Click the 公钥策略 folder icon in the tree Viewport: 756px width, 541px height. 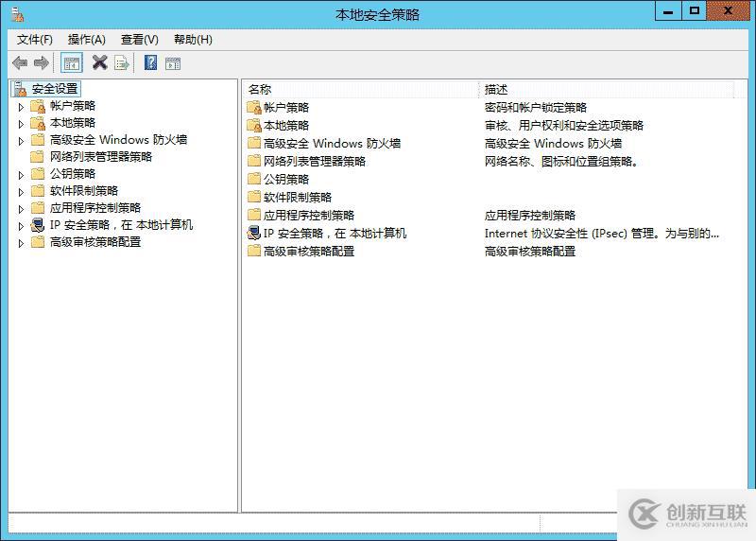(x=38, y=174)
